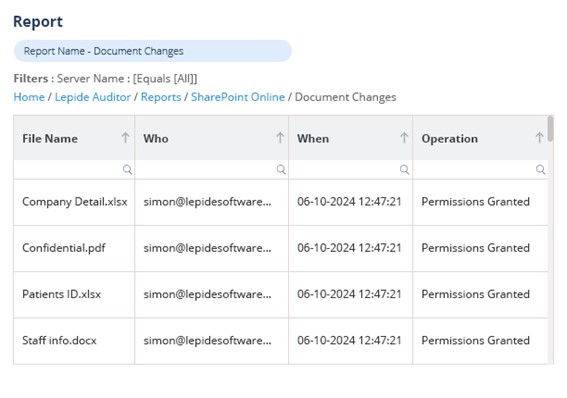
Task: Sort the When column arrow icon
Action: [404, 138]
